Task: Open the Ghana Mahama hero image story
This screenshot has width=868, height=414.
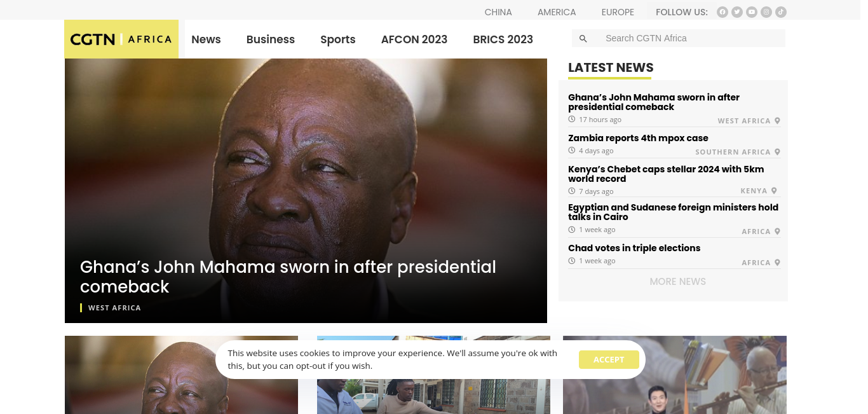Action: click(306, 191)
